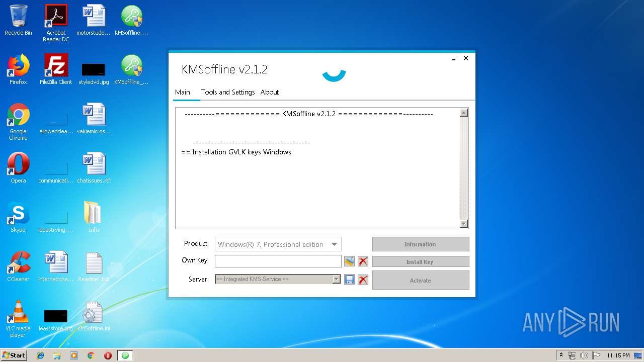Save the server entry with floppy disk icon
The image size is (644, 362).
coord(349,280)
